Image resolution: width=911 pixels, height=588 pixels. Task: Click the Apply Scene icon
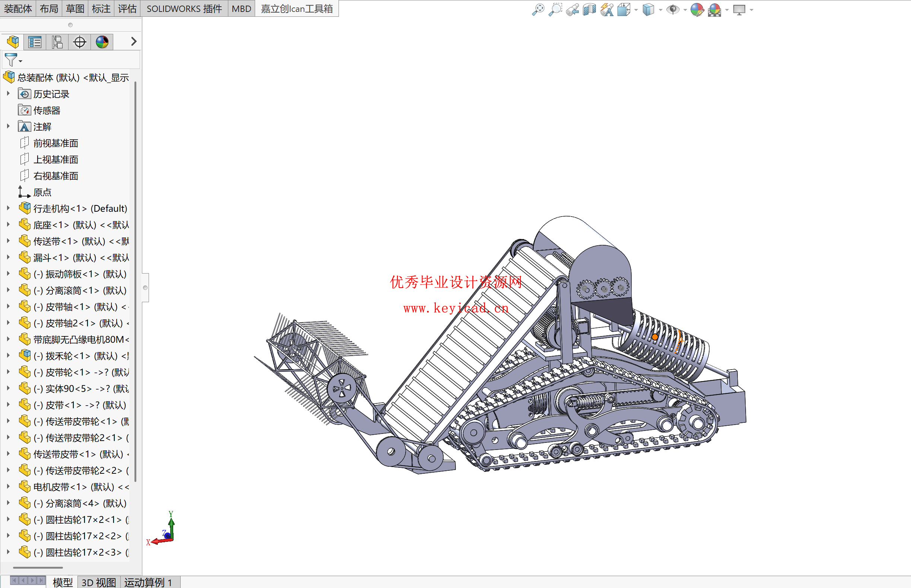point(715,10)
